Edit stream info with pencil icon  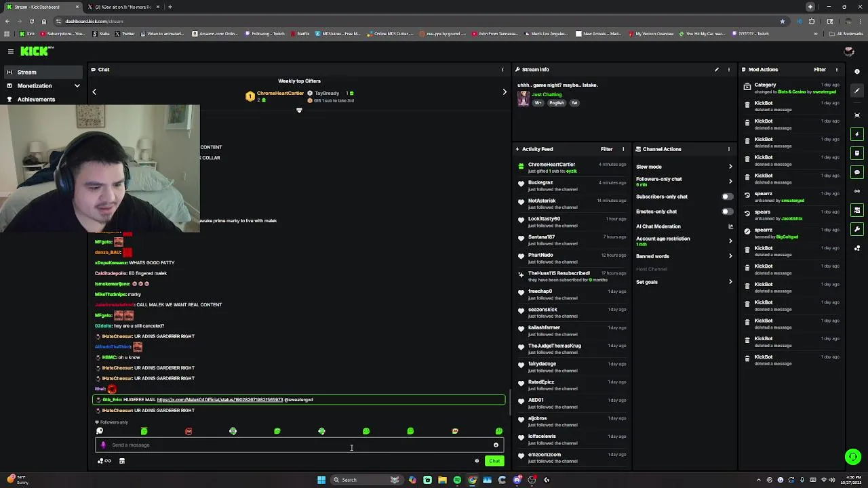point(716,70)
